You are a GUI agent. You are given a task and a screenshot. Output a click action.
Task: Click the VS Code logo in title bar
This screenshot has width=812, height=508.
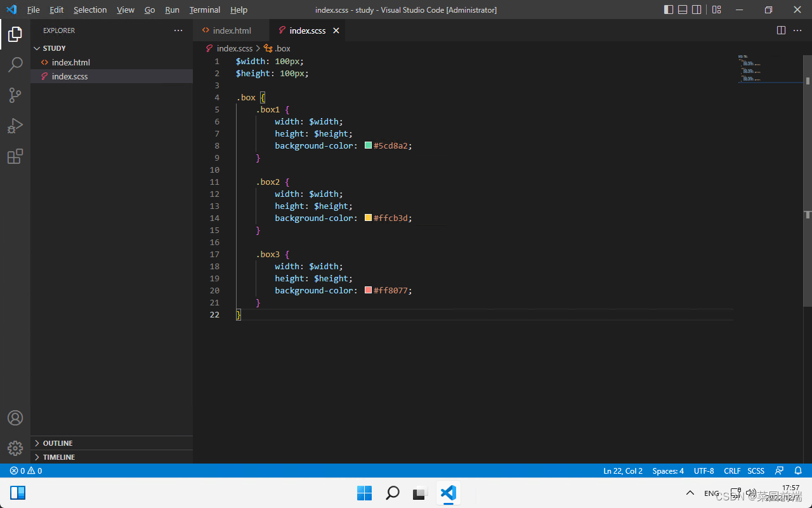[11, 10]
